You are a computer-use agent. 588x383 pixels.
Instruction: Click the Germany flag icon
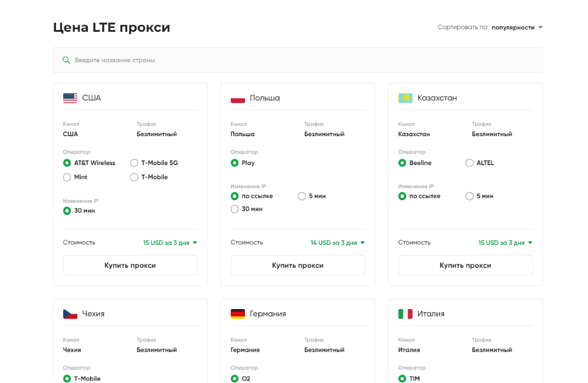(238, 314)
